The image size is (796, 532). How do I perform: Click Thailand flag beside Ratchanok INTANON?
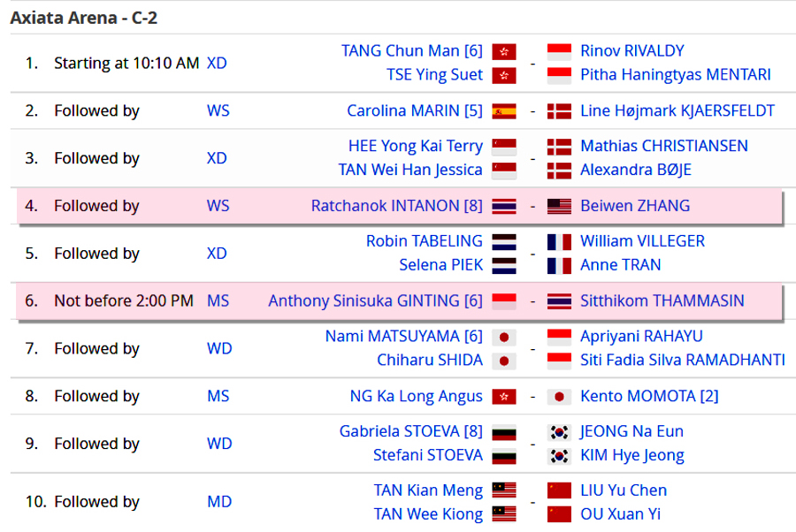(503, 206)
